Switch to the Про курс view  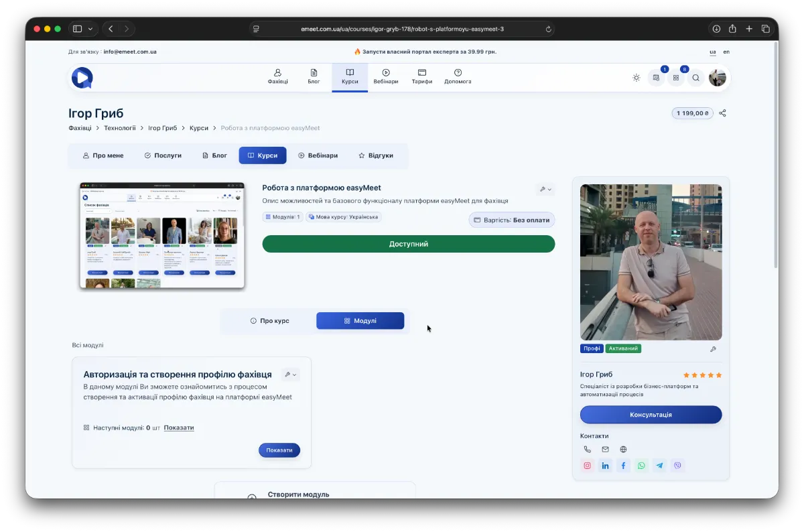pos(269,321)
